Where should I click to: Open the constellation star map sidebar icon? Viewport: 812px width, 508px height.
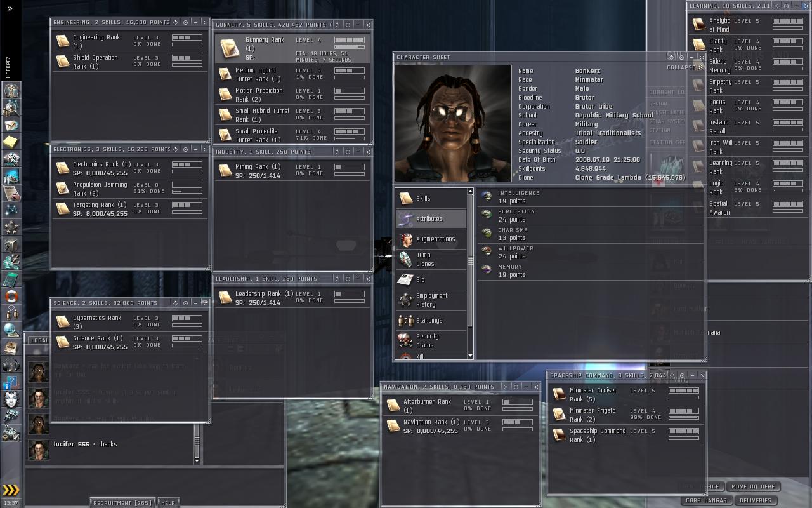11,210
